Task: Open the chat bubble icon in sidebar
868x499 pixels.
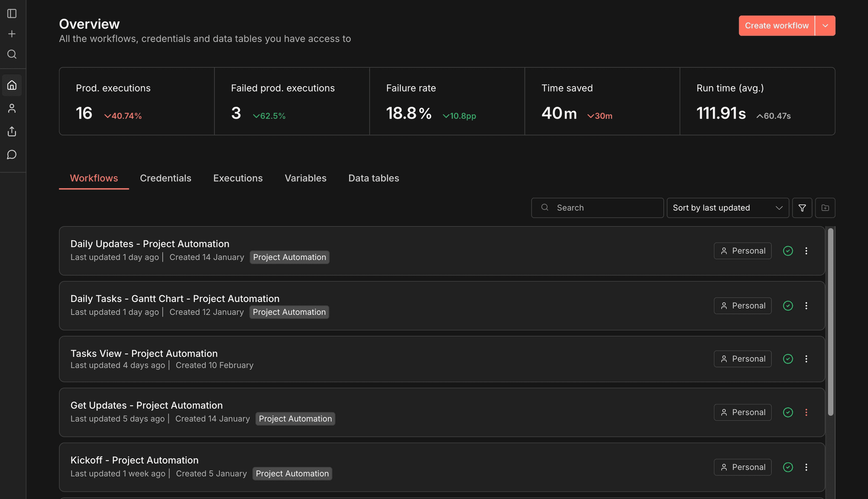Action: click(x=12, y=154)
